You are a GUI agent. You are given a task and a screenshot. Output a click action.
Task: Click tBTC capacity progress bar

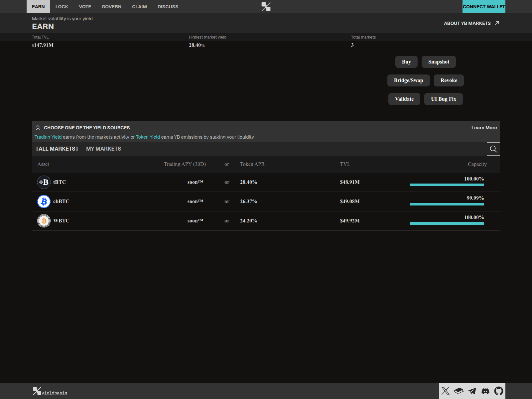pyautogui.click(x=447, y=185)
